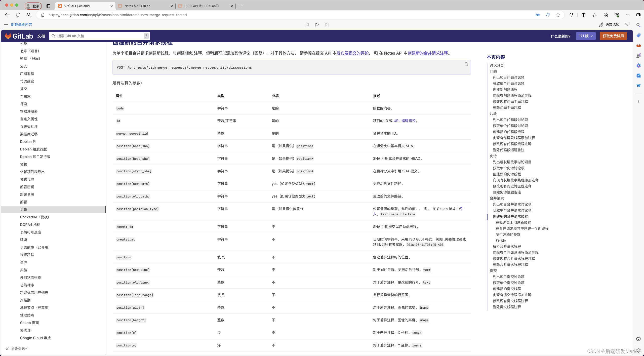This screenshot has height=356, width=644.
Task: Open the voice options menu
Action: pyautogui.click(x=609, y=25)
